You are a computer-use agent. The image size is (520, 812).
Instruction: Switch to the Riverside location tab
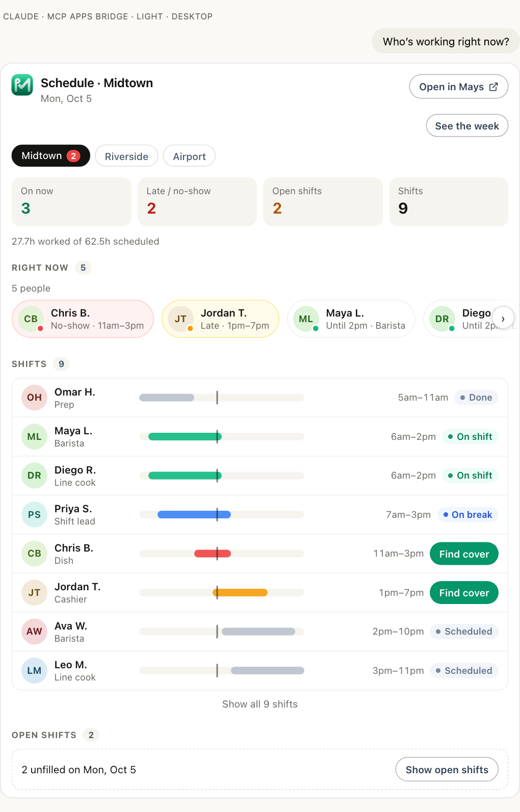pyautogui.click(x=126, y=156)
